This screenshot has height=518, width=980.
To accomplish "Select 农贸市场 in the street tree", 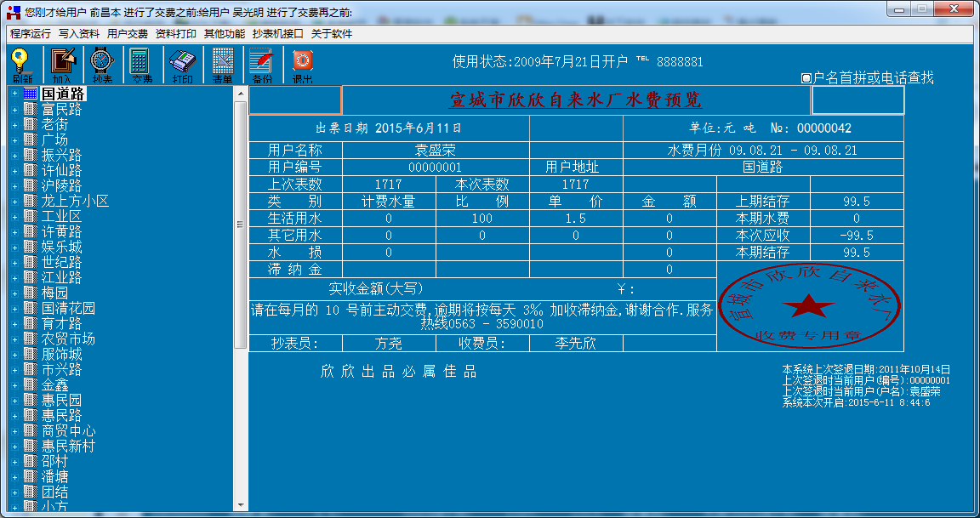I will tap(68, 339).
